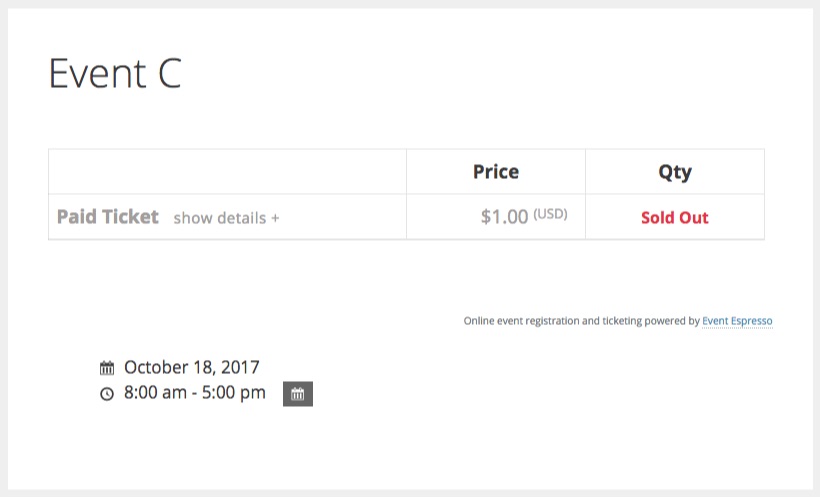Click the calendar icon beside October 18, 2017
Image resolution: width=820 pixels, height=497 pixels.
(x=107, y=368)
